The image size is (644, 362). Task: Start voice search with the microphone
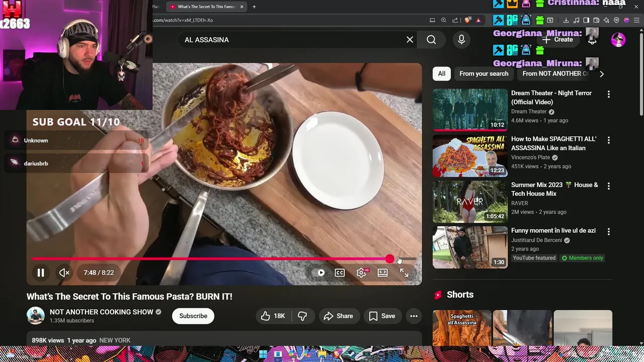(x=461, y=40)
